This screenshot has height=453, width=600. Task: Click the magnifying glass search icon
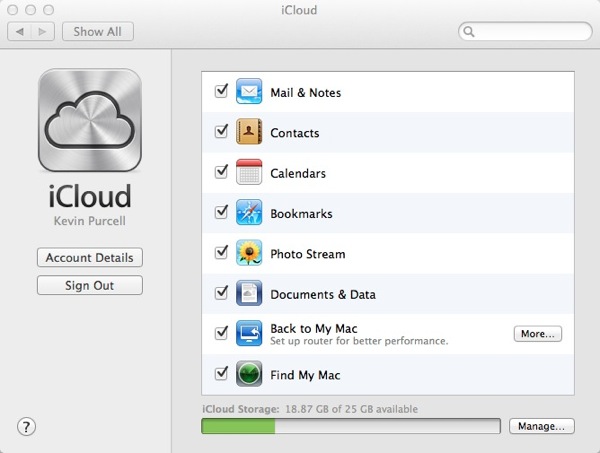(469, 31)
